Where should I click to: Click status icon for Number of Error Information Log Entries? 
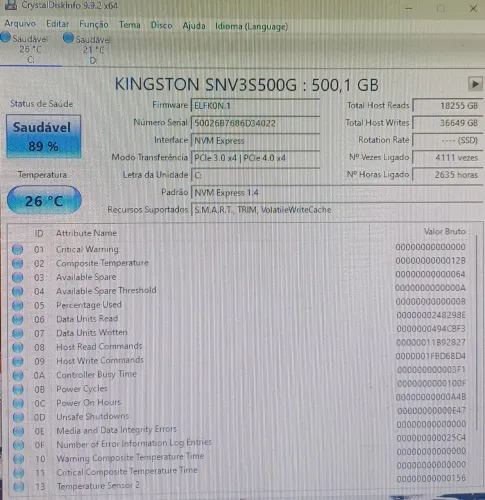coord(18,445)
